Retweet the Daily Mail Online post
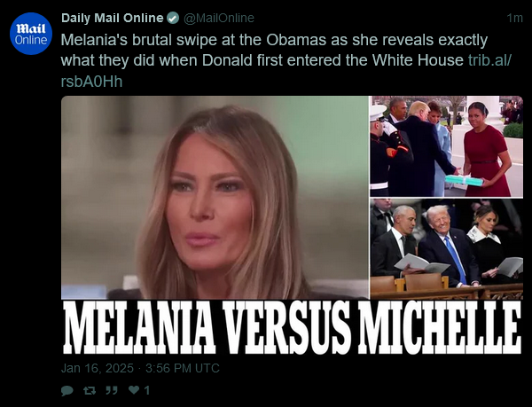 pyautogui.click(x=90, y=390)
